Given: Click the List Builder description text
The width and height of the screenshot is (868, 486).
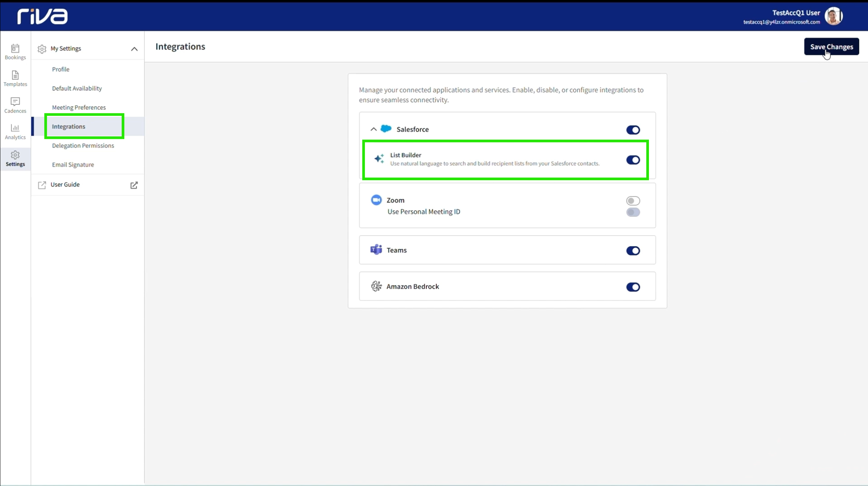Looking at the screenshot, I should click(x=495, y=164).
